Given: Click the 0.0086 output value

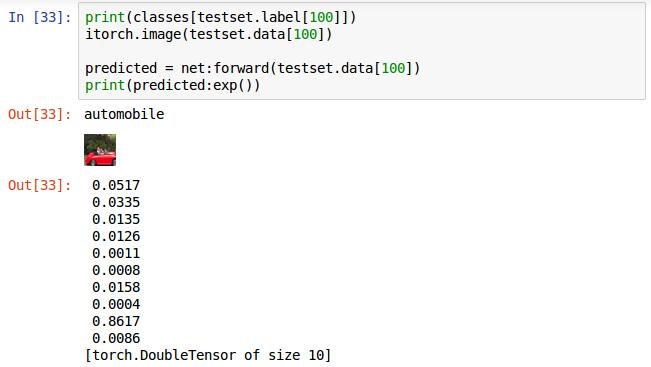Looking at the screenshot, I should [116, 338].
